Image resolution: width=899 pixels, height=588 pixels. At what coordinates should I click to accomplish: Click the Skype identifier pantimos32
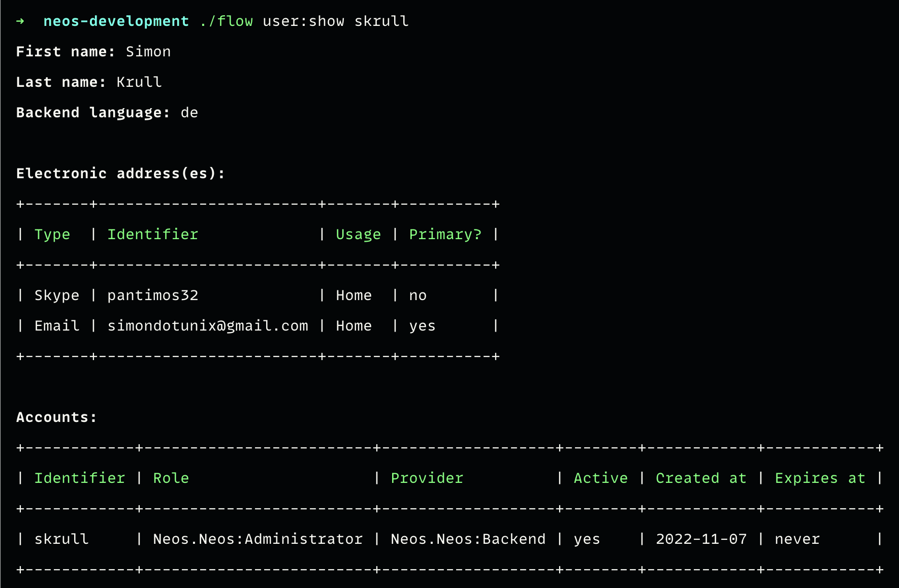tap(152, 296)
